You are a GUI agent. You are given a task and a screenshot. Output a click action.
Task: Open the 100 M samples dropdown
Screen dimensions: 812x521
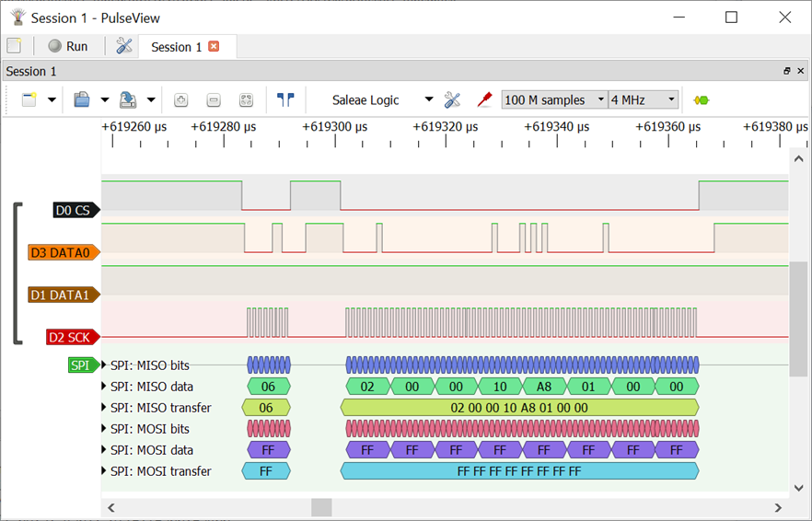pyautogui.click(x=554, y=100)
